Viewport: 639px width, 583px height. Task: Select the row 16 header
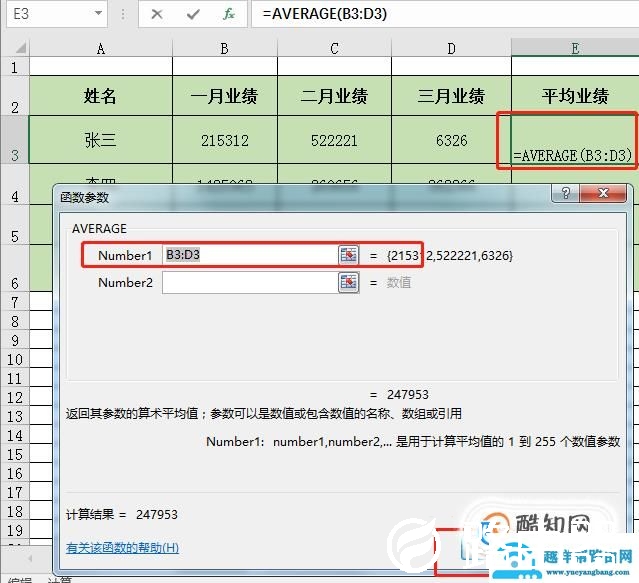pyautogui.click(x=15, y=473)
